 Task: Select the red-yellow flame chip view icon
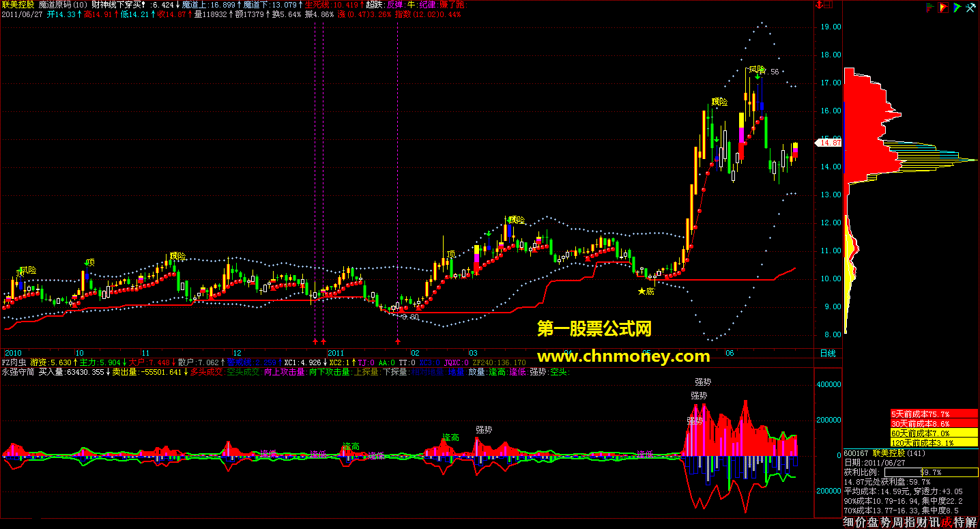coord(944,8)
